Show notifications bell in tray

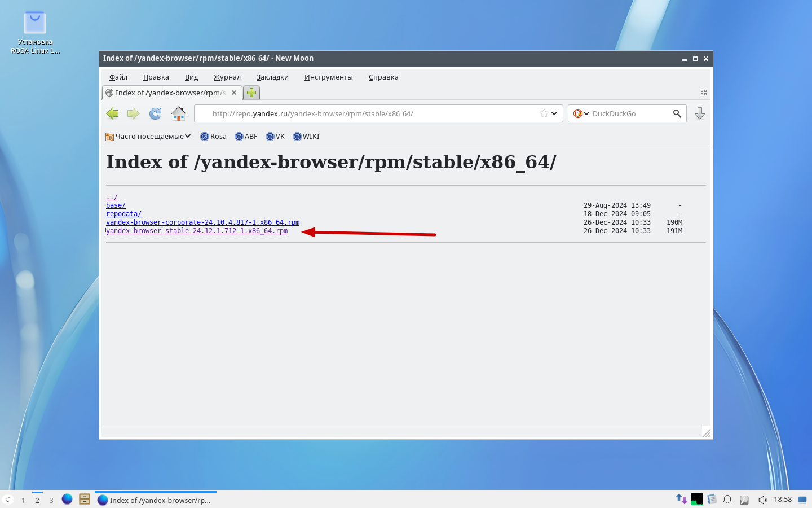point(727,499)
